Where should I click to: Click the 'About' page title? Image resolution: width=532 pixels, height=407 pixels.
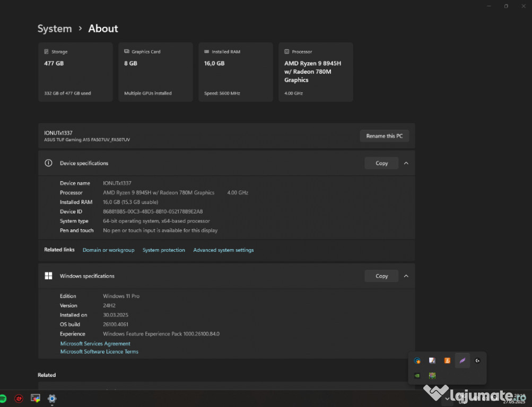103,29
